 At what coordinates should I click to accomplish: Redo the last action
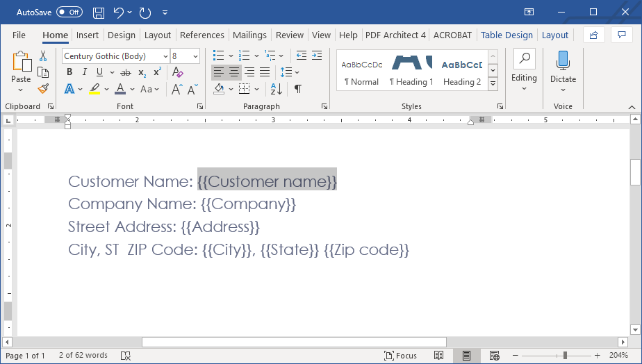(x=145, y=13)
